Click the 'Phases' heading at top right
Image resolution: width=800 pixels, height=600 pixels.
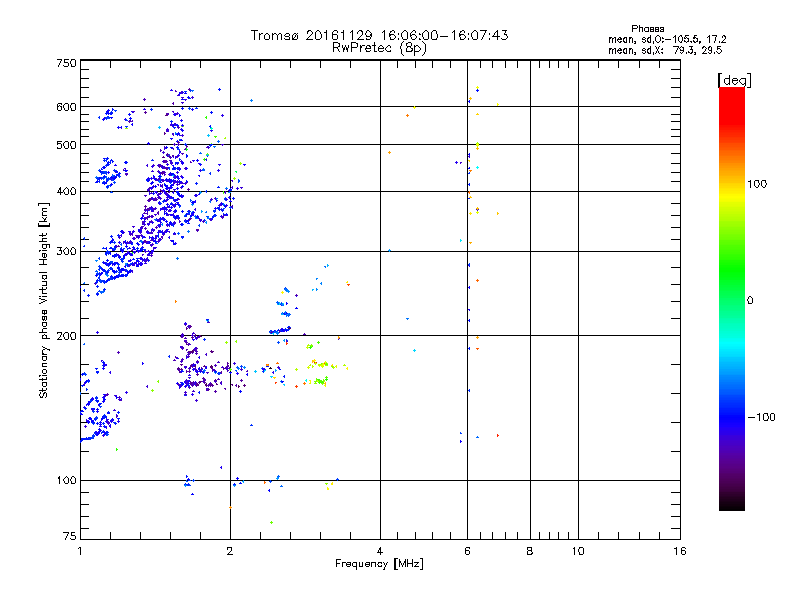647,29
